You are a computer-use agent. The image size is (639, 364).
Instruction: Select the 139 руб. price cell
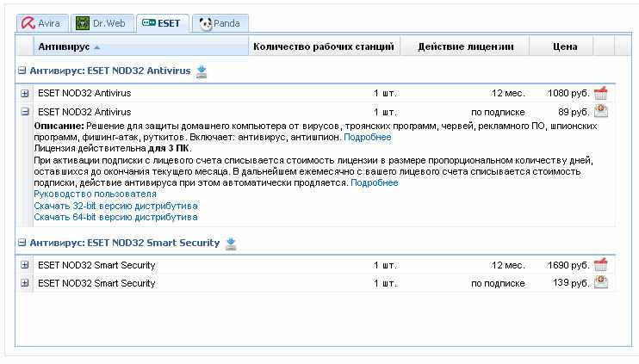tap(571, 283)
